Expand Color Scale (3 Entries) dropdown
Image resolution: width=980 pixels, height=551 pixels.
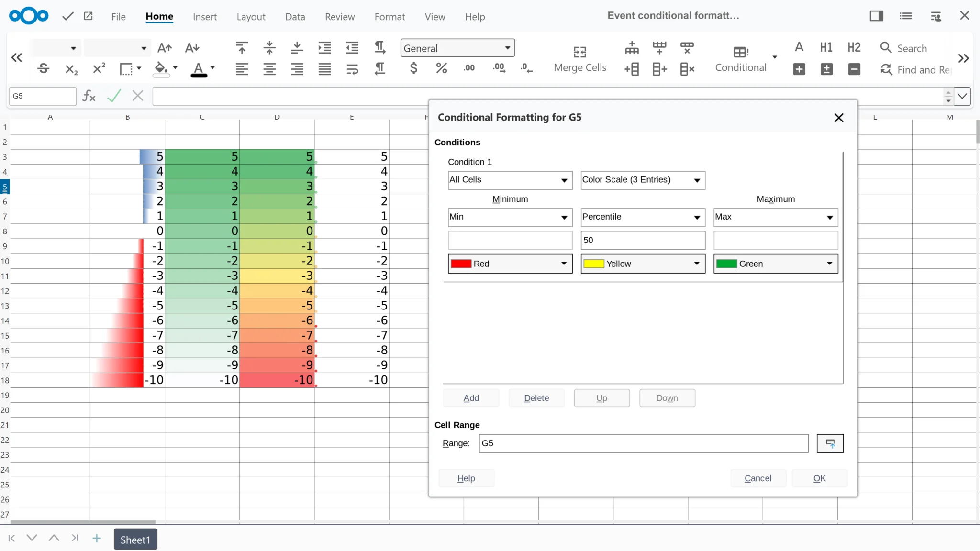642,180
